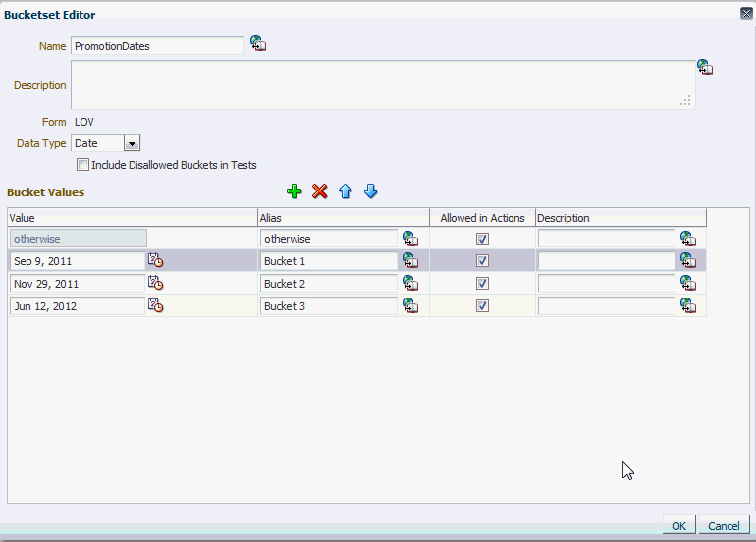The image size is (756, 542).
Task: Open the date picker for Sep 9, 2011
Action: [155, 260]
